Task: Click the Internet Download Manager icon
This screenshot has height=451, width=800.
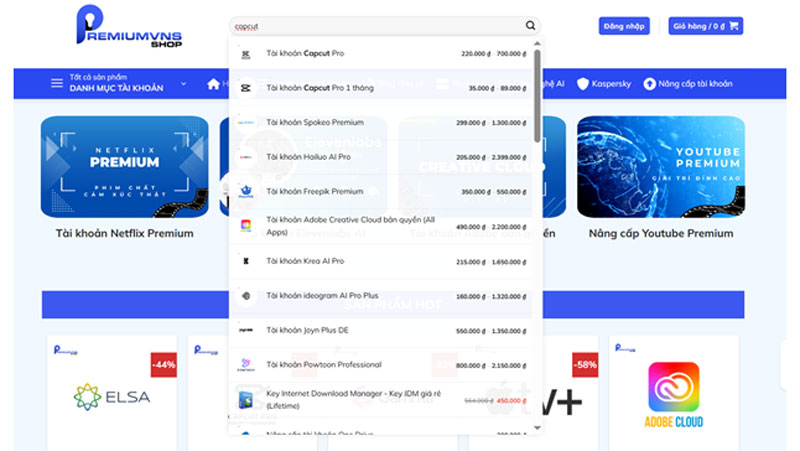Action: click(246, 399)
